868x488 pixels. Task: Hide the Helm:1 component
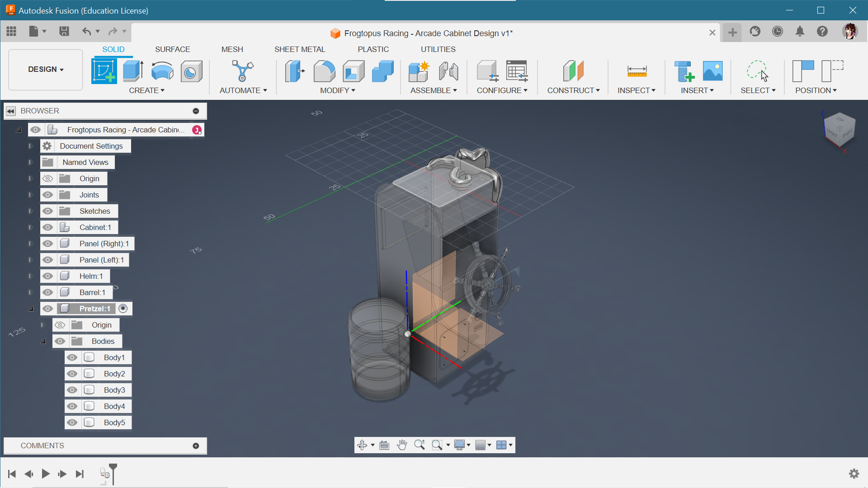(x=48, y=276)
